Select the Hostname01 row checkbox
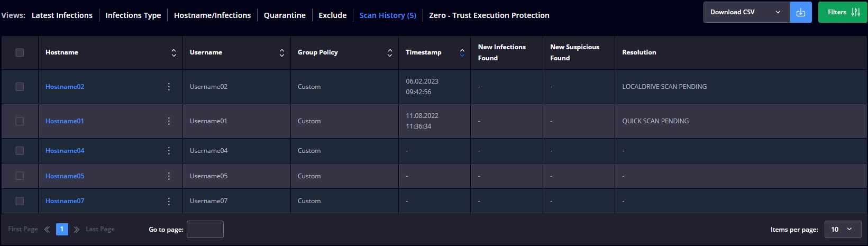Viewport: 868px width, 246px height. click(x=20, y=121)
